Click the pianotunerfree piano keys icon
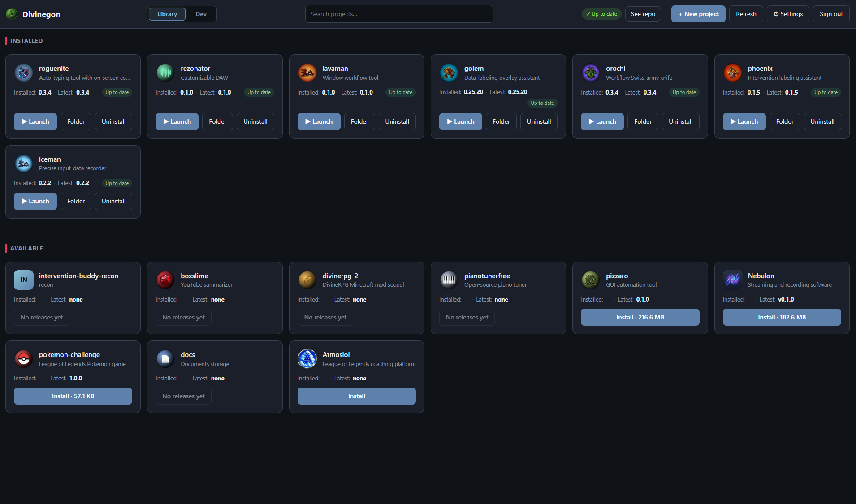This screenshot has height=504, width=856. [x=449, y=280]
